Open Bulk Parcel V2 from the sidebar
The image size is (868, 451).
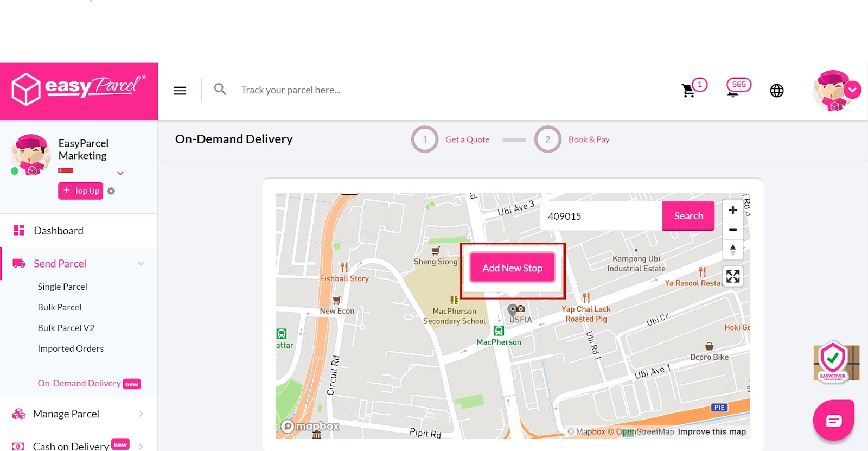click(66, 328)
